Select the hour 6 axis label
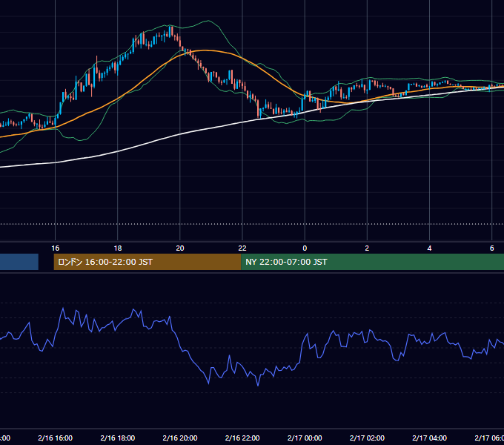The image size is (504, 445). (x=492, y=248)
